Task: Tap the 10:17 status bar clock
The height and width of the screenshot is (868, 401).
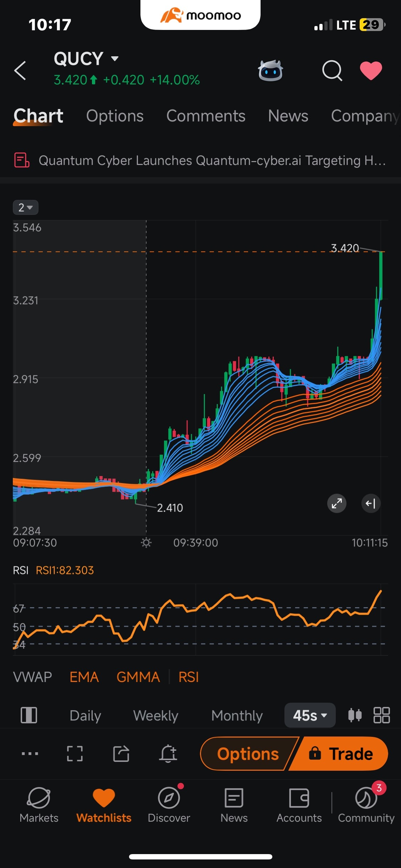Action: tap(50, 25)
